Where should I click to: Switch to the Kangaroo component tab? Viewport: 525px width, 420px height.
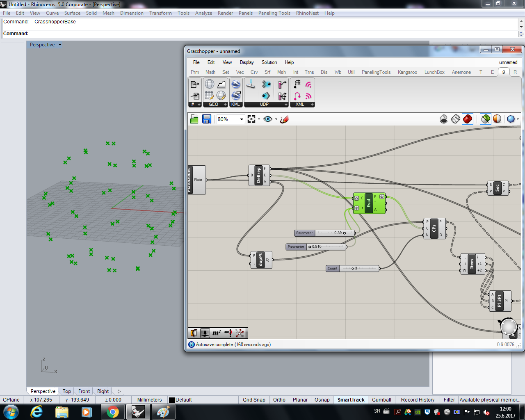pyautogui.click(x=407, y=72)
